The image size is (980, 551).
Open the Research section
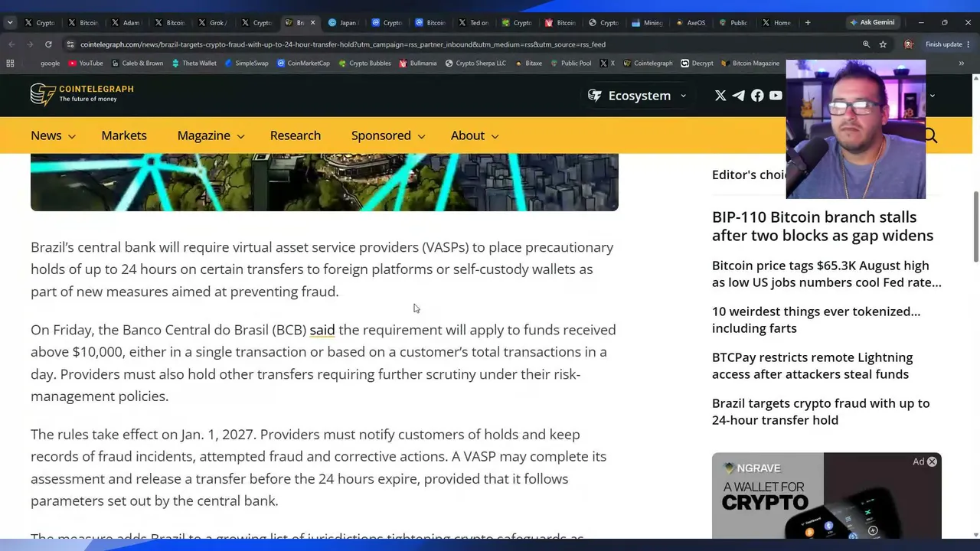pos(296,135)
